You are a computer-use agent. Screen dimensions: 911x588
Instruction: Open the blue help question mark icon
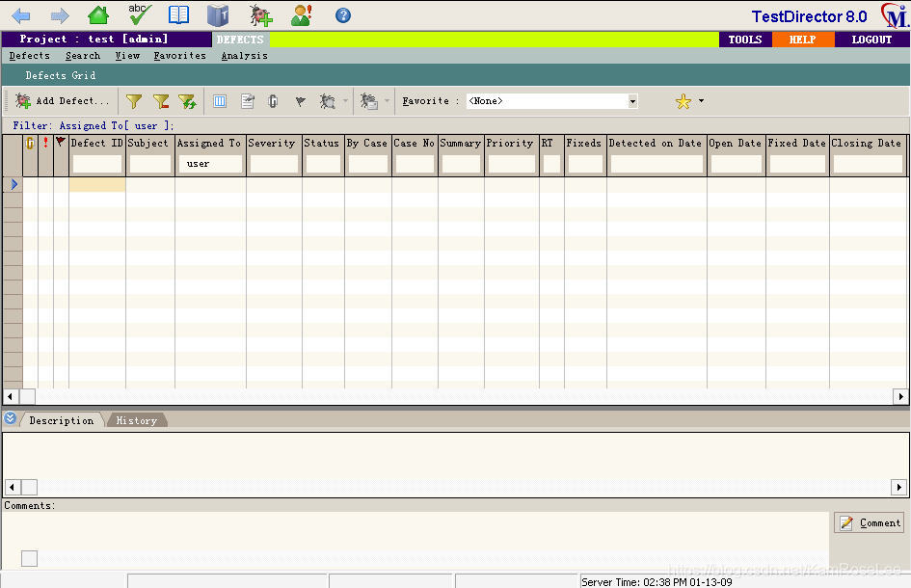point(343,15)
